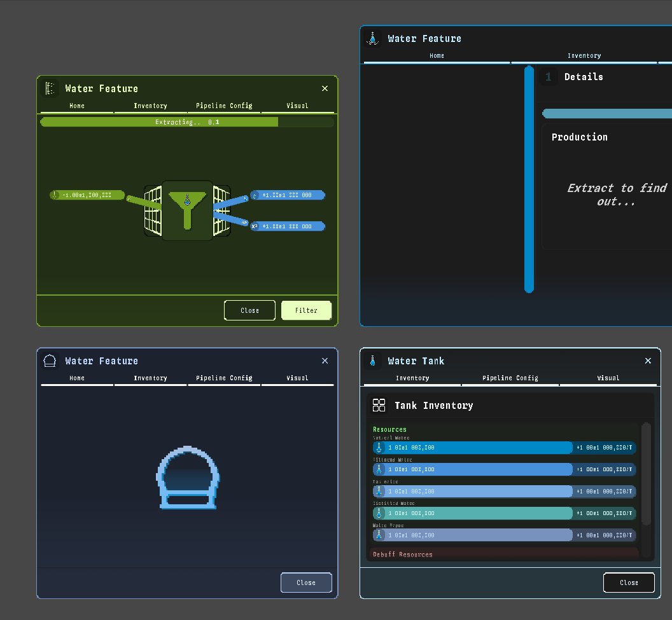The image size is (672, 620).
Task: Open Home tab in bottom-left blue panel
Action: click(77, 378)
